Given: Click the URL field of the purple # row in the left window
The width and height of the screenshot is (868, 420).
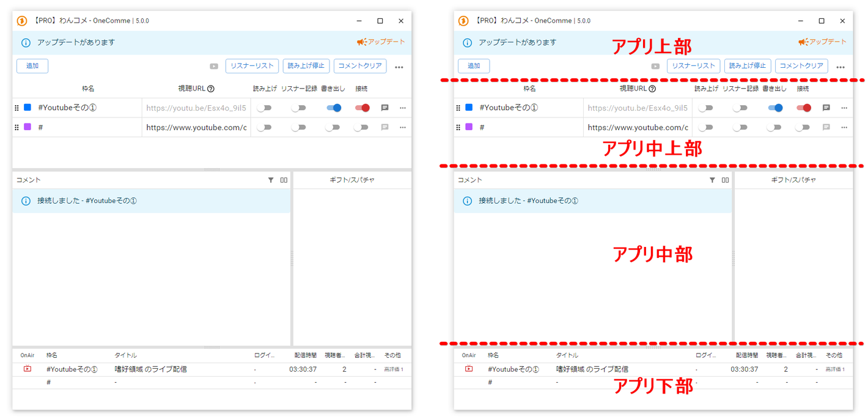Looking at the screenshot, I should pos(196,128).
